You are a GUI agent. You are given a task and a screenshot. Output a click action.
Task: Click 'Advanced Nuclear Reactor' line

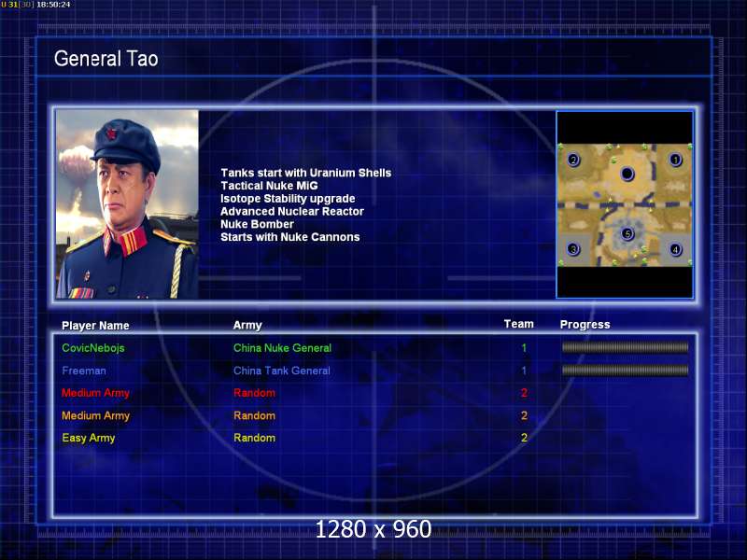click(x=292, y=212)
